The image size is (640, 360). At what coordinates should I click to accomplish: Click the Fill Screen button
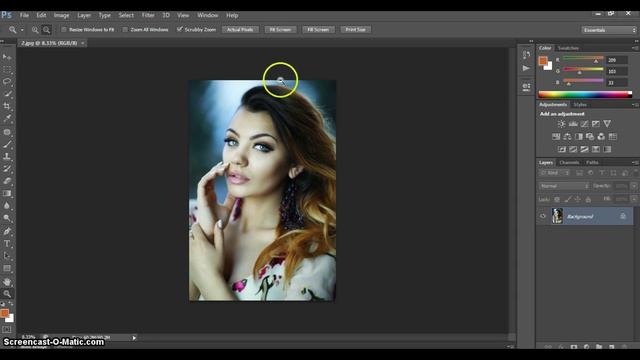pyautogui.click(x=318, y=30)
